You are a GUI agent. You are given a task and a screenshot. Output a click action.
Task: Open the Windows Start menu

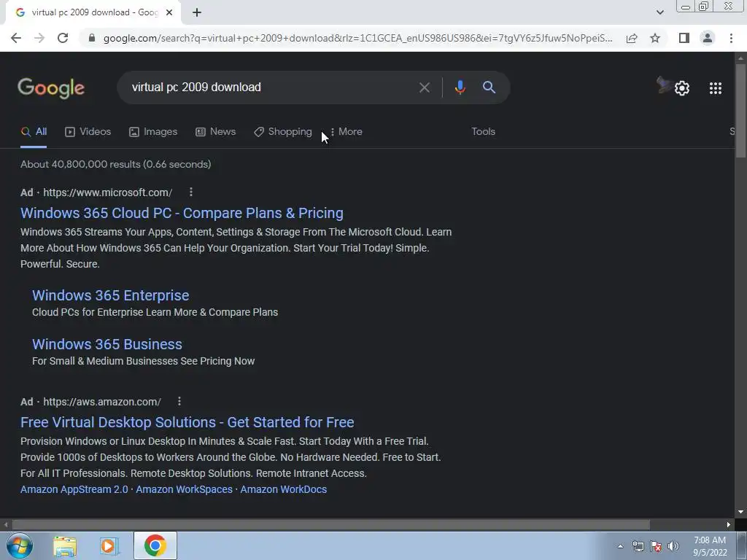(x=20, y=545)
